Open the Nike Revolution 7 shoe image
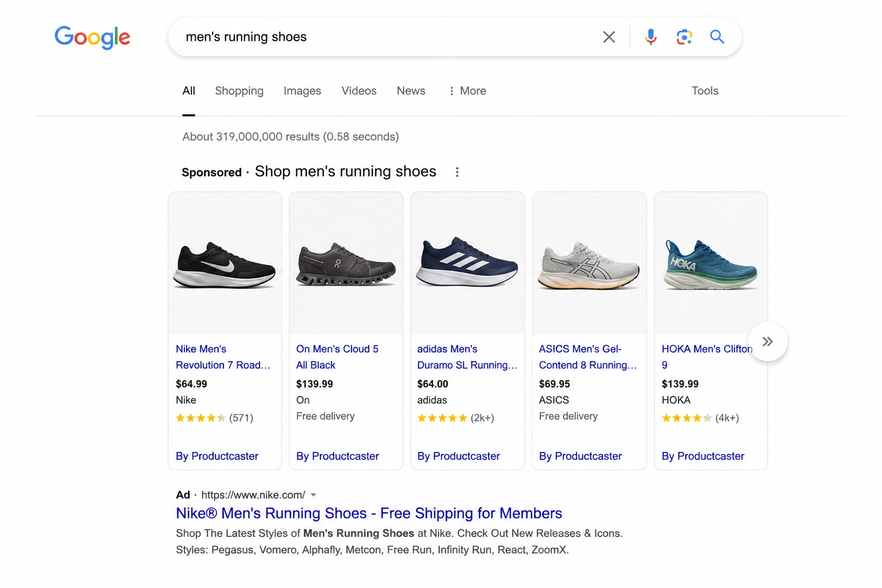882x588 pixels. (225, 264)
